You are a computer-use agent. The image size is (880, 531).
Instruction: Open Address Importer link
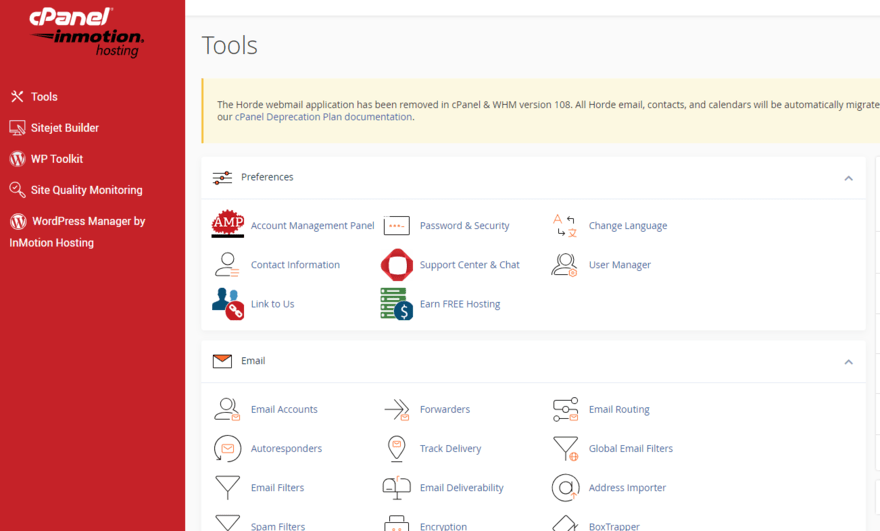coord(627,488)
